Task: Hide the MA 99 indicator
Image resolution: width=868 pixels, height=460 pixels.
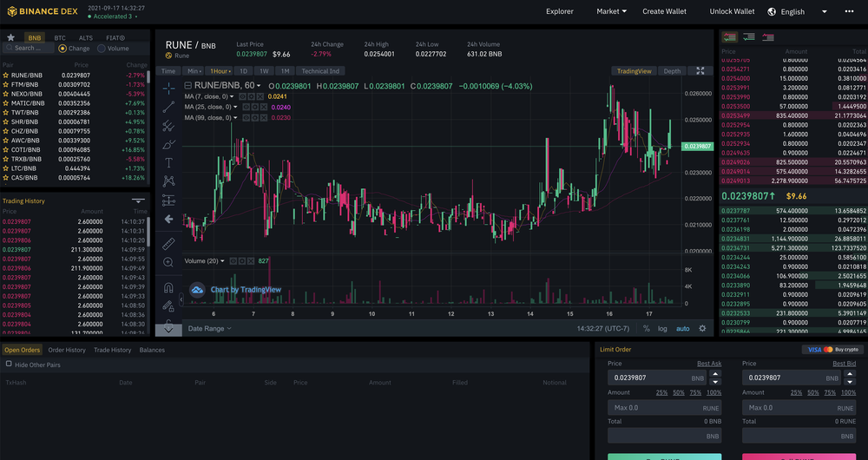Action: point(247,118)
